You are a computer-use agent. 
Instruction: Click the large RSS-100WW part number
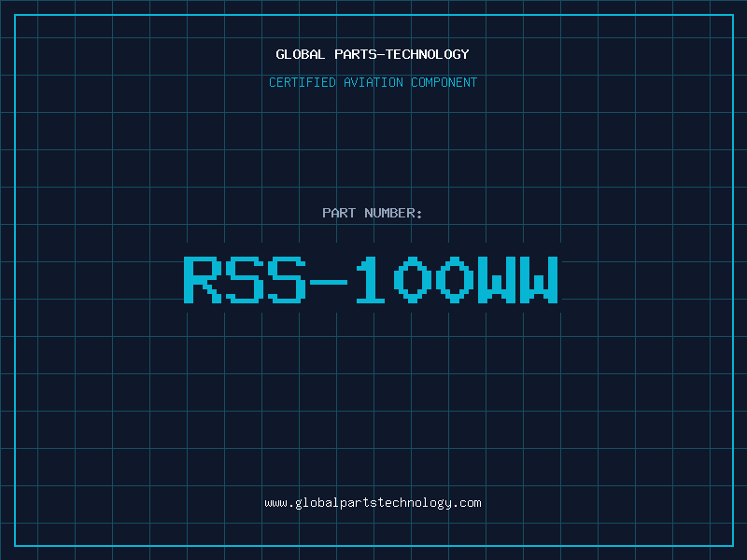point(373,280)
